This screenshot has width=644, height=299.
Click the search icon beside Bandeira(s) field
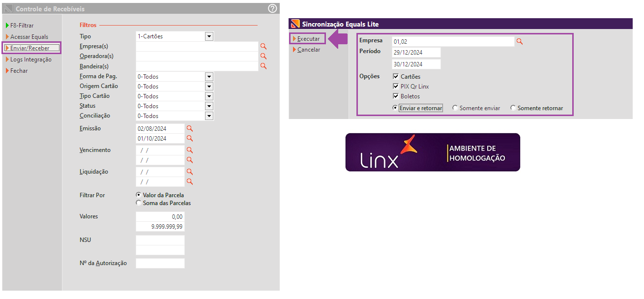pyautogui.click(x=263, y=66)
